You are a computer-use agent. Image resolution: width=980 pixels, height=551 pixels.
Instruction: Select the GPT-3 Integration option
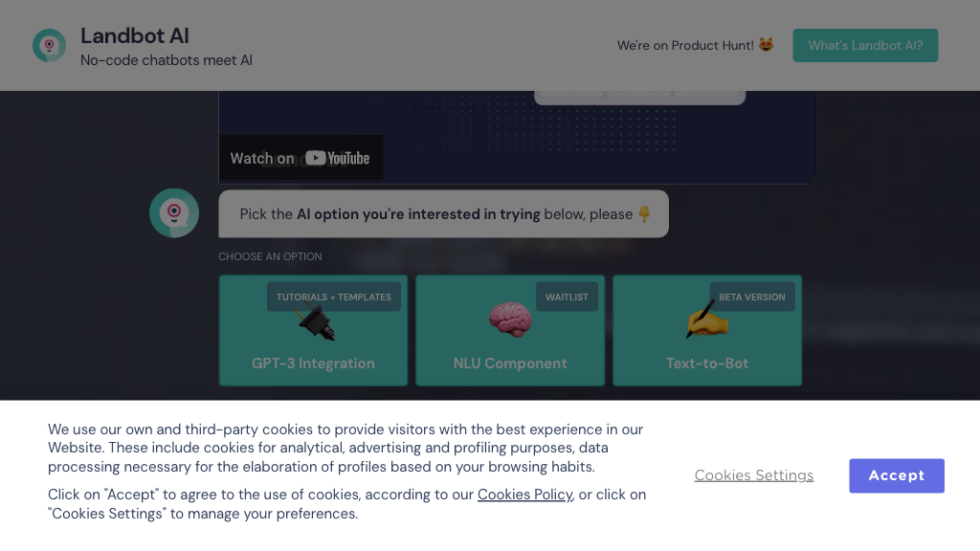[x=313, y=330]
